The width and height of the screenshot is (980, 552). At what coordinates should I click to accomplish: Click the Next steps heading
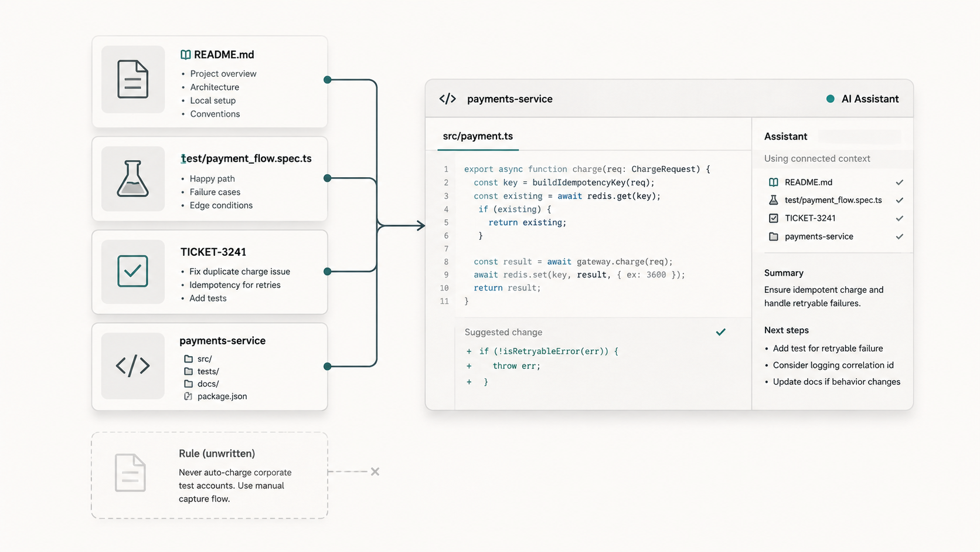(786, 330)
